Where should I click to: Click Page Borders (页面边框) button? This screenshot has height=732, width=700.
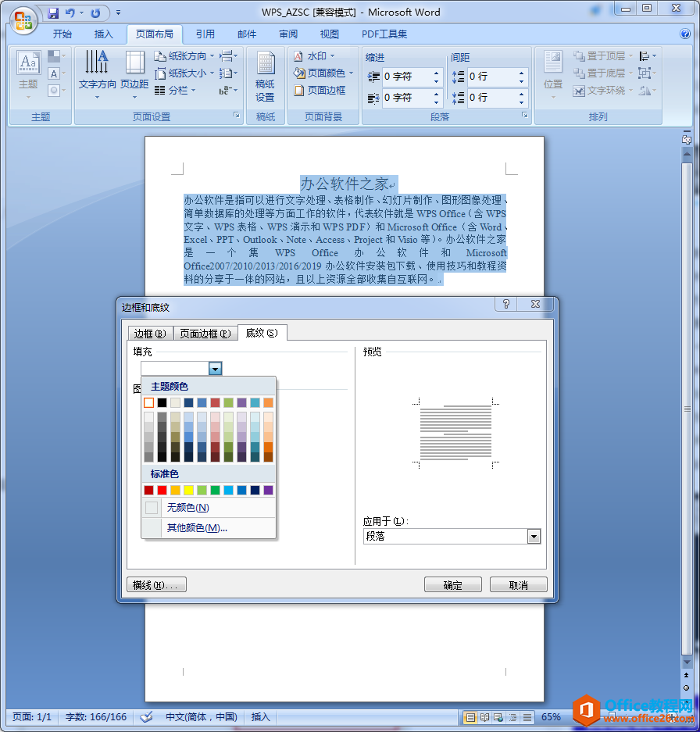pyautogui.click(x=320, y=90)
